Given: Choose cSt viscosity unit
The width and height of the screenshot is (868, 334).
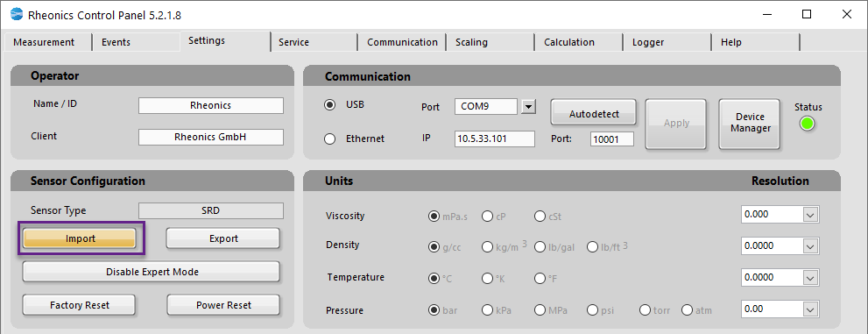Looking at the screenshot, I should 540,217.
